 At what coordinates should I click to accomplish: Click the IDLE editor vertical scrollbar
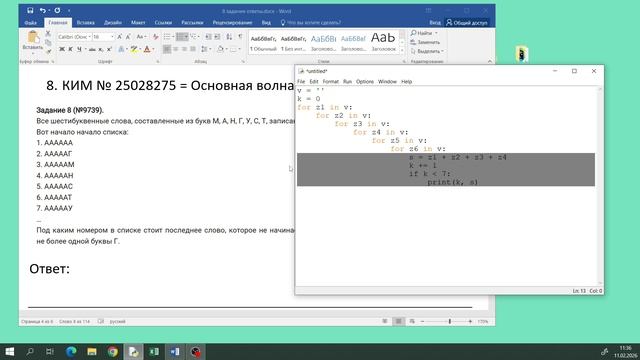[600, 186]
